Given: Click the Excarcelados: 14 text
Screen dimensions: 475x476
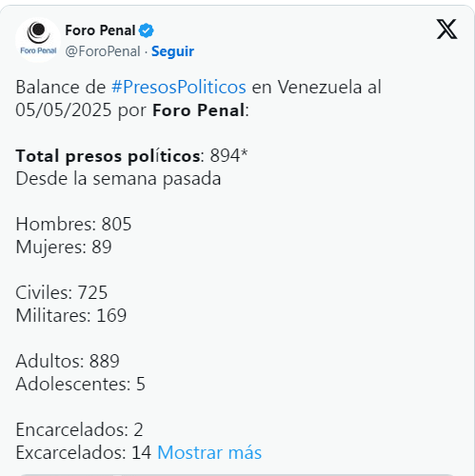Looking at the screenshot, I should [x=84, y=452].
